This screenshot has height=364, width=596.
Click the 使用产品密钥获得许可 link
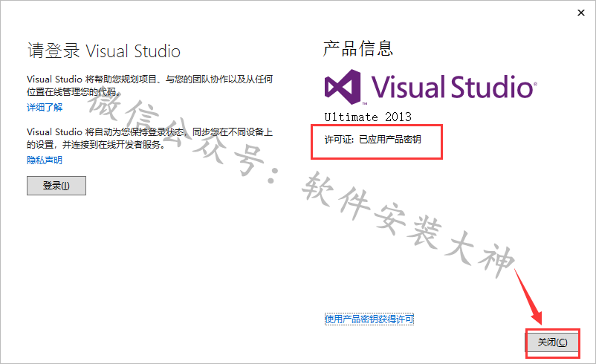point(369,319)
